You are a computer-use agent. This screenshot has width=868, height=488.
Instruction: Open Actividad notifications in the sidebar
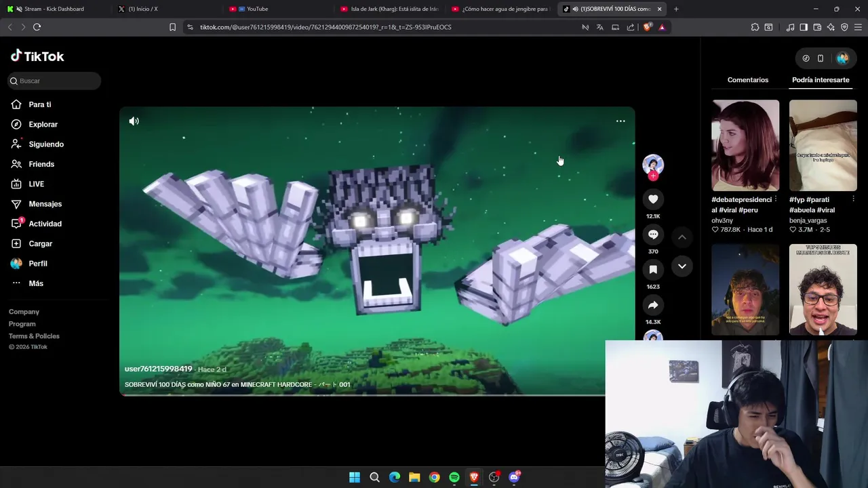[x=45, y=224]
